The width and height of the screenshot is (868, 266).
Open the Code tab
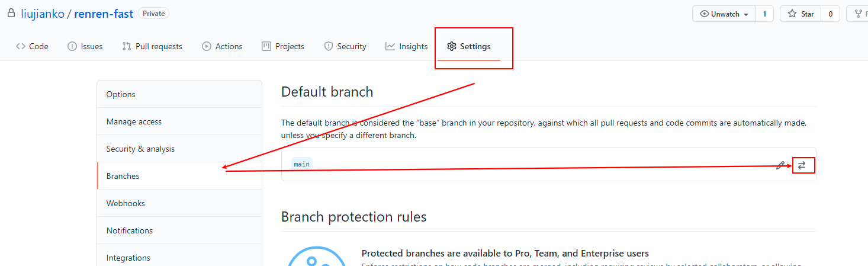pos(33,46)
